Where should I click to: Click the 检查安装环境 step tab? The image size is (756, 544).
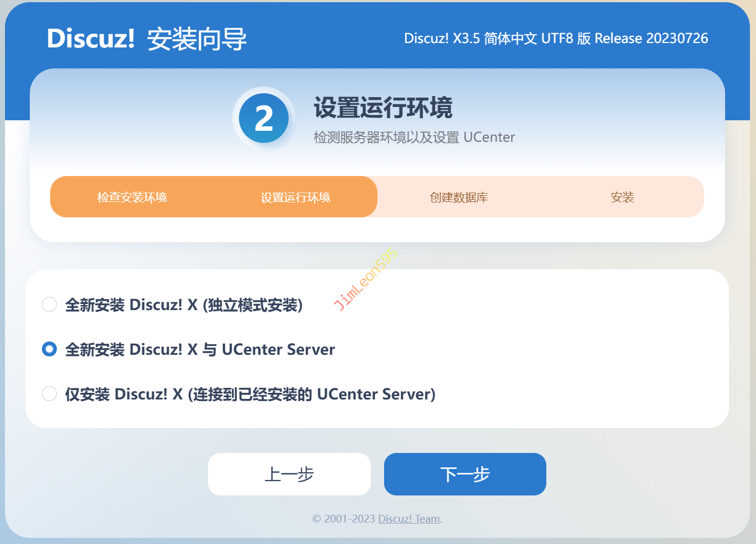[132, 197]
